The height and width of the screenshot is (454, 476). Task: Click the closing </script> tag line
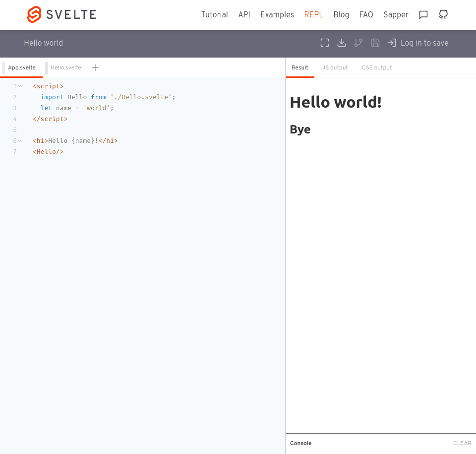click(x=50, y=119)
